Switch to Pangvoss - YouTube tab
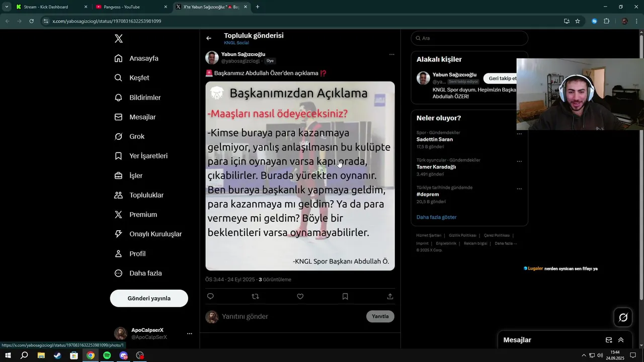The image size is (644, 362). tap(132, 7)
